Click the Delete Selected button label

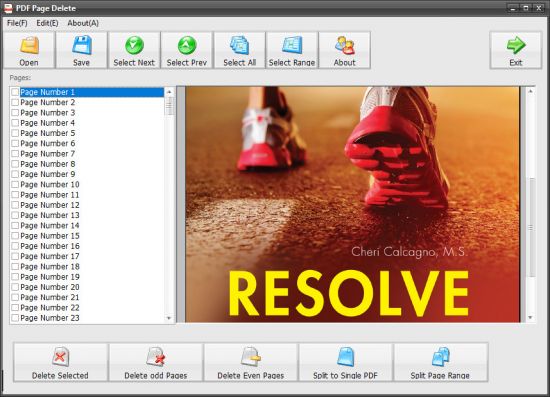click(x=60, y=376)
